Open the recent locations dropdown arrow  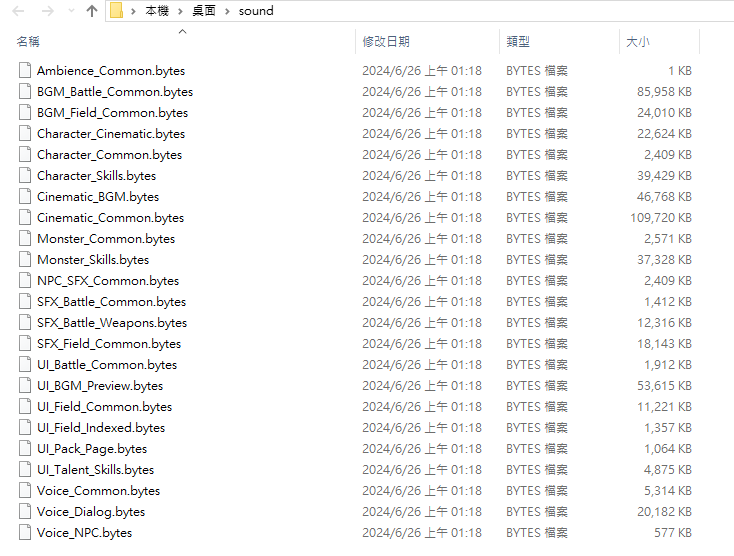pyautogui.click(x=71, y=11)
